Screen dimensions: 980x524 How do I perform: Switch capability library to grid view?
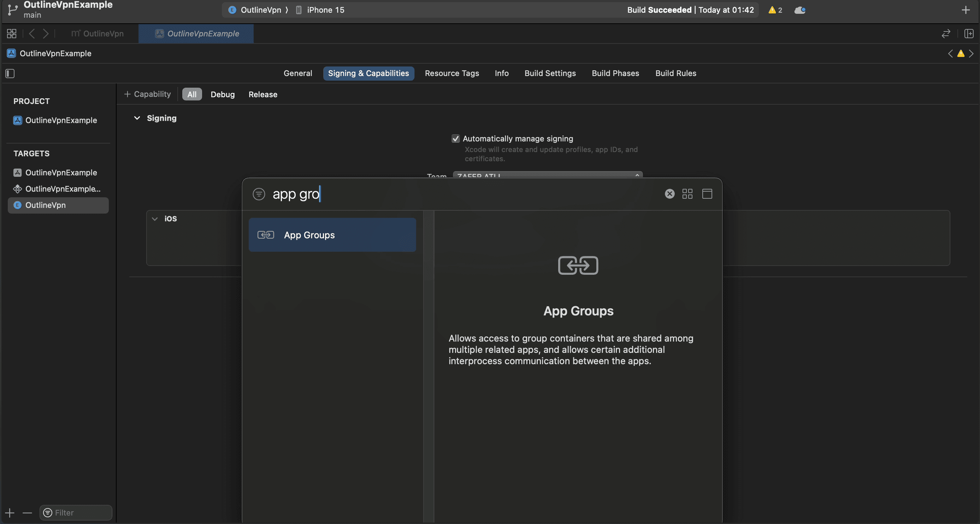click(687, 194)
